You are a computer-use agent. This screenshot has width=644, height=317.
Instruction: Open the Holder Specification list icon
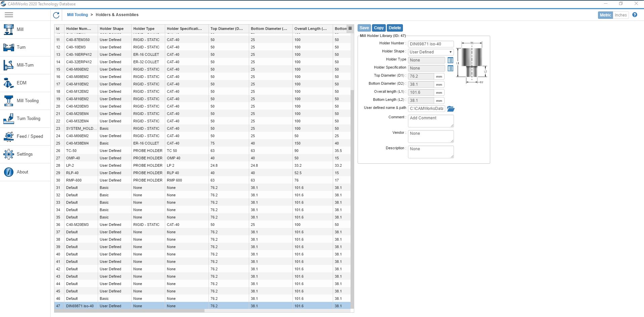point(450,68)
